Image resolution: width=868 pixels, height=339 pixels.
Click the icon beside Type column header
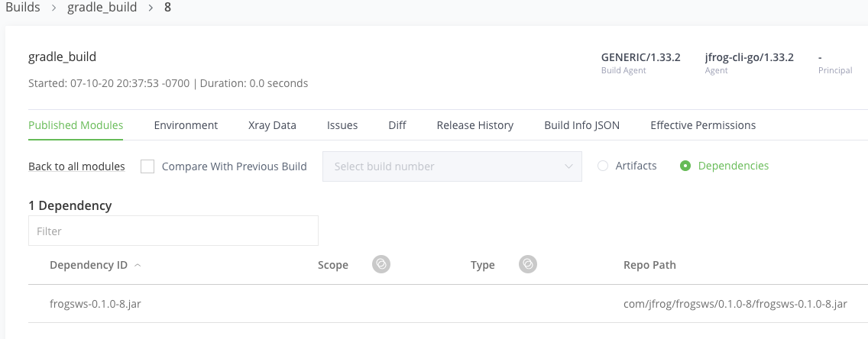point(528,264)
